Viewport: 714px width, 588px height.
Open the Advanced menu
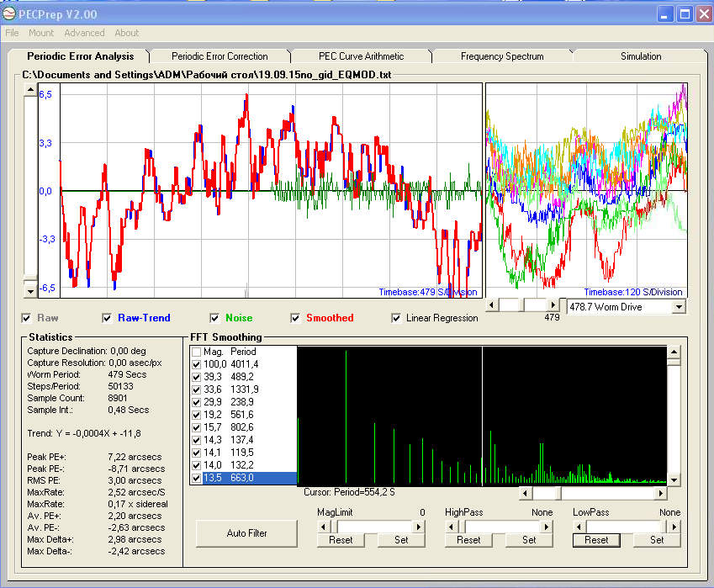tap(84, 34)
